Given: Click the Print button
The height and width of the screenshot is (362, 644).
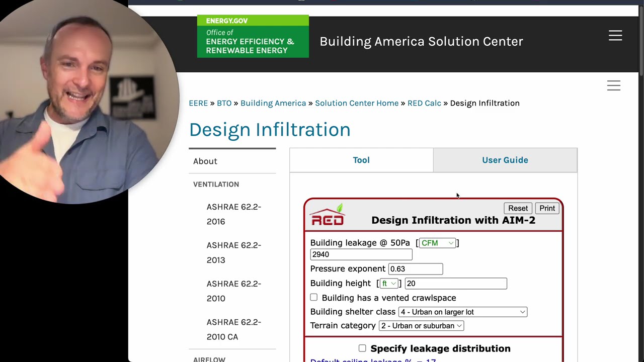Looking at the screenshot, I should (x=547, y=208).
